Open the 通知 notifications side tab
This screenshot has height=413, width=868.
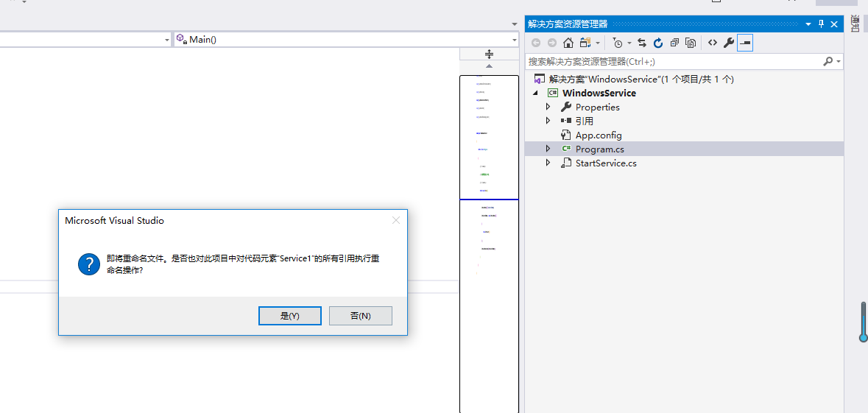coord(855,25)
